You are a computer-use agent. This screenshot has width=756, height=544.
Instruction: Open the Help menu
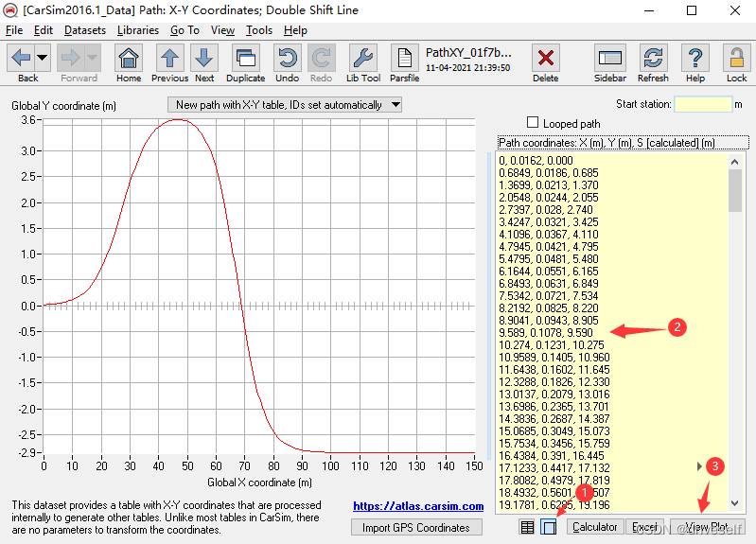click(x=295, y=30)
